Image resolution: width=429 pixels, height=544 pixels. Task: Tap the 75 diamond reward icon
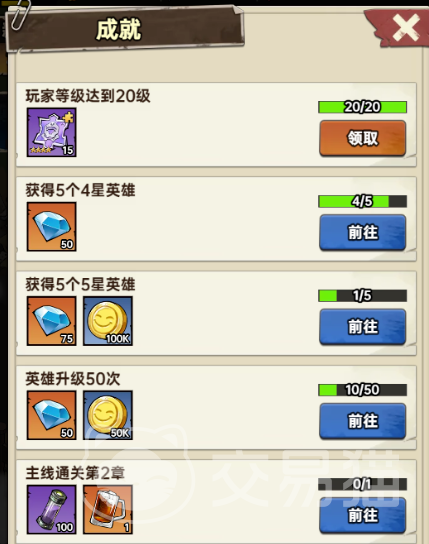52,321
